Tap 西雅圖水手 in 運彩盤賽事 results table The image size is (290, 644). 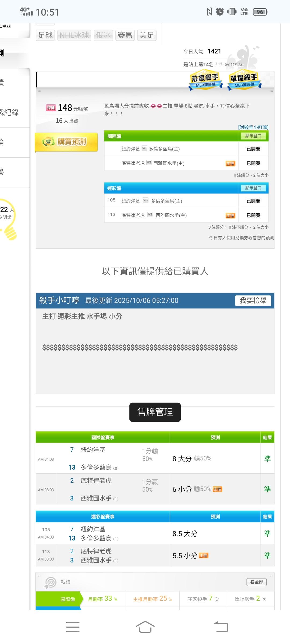(96, 560)
